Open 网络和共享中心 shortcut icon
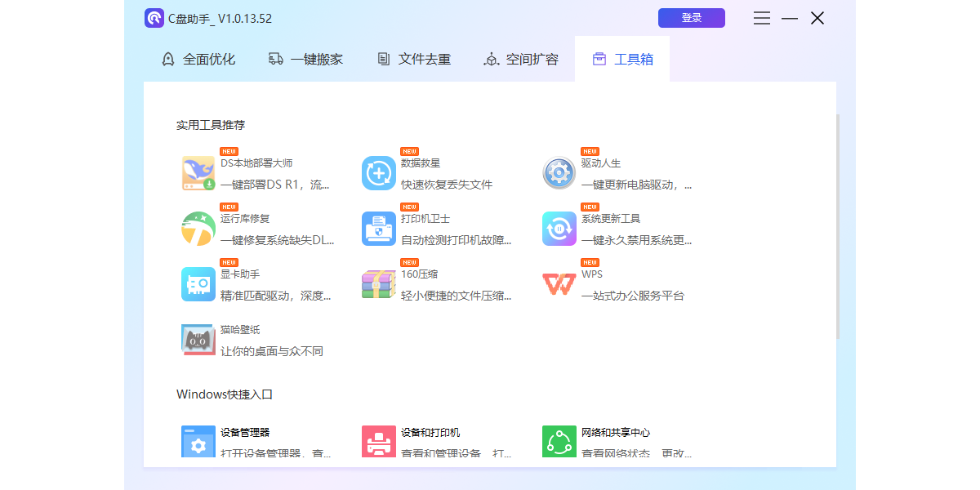 pos(559,442)
